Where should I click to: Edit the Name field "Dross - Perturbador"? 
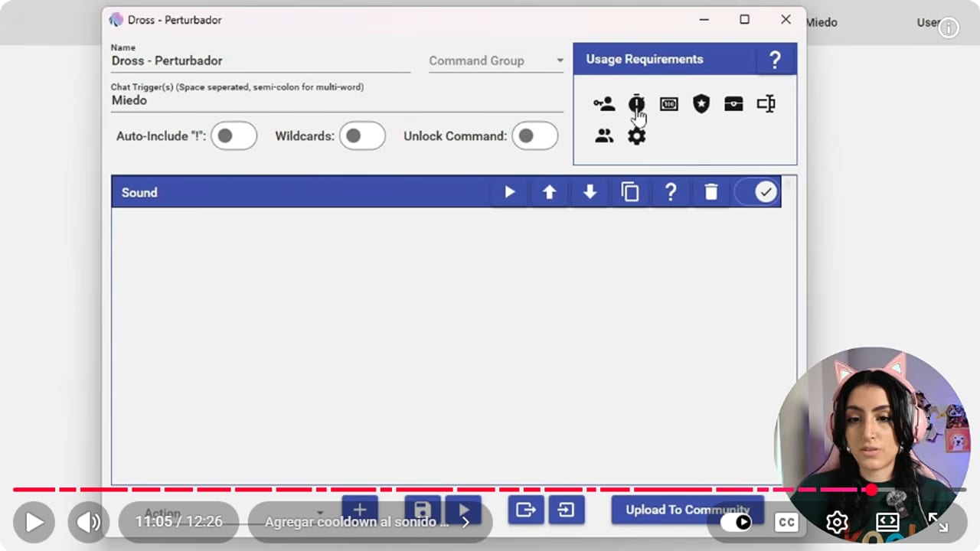(260, 61)
